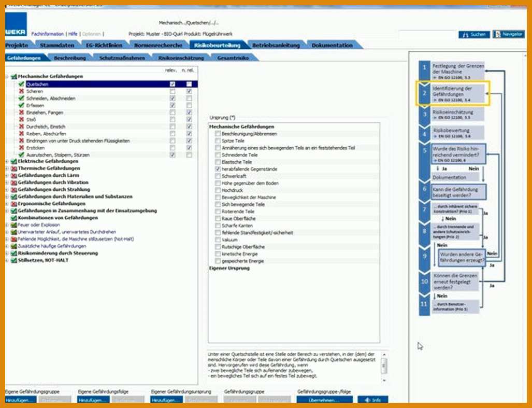This screenshot has width=532, height=408.
Task: Expand the Gefährdungen durch Lärm node
Action: 7,176
